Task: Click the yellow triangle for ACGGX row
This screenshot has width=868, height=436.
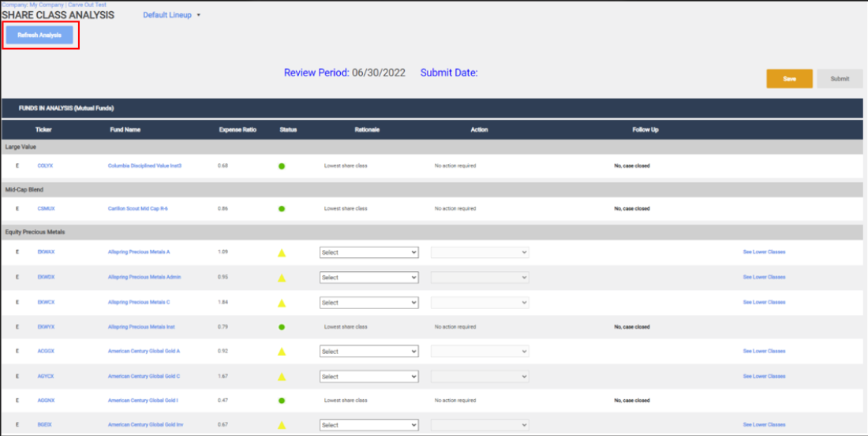Action: click(x=281, y=352)
